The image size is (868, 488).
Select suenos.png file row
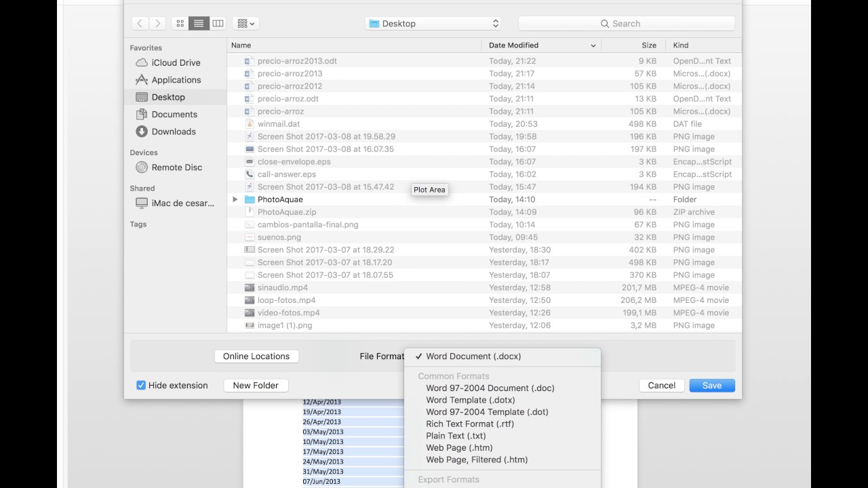(x=484, y=237)
